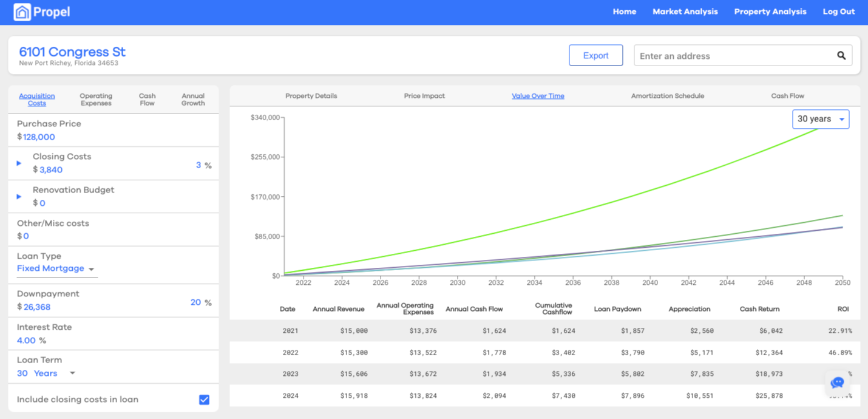
Task: Edit the Closing Costs amount 3,840
Action: click(51, 170)
